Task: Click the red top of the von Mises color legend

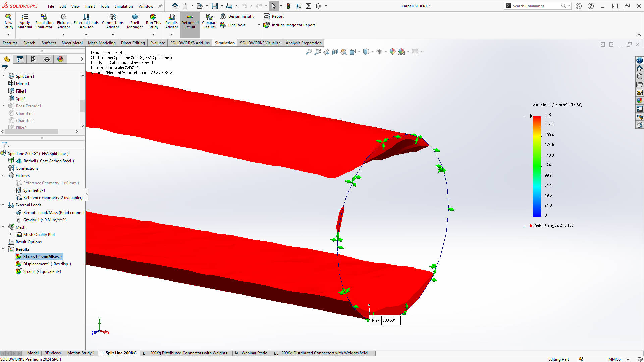Action: point(537,119)
